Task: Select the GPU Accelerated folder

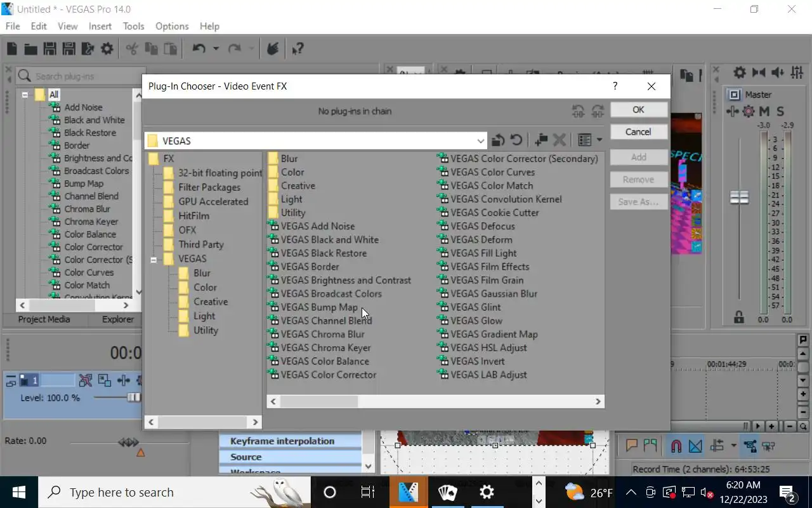Action: (213, 201)
